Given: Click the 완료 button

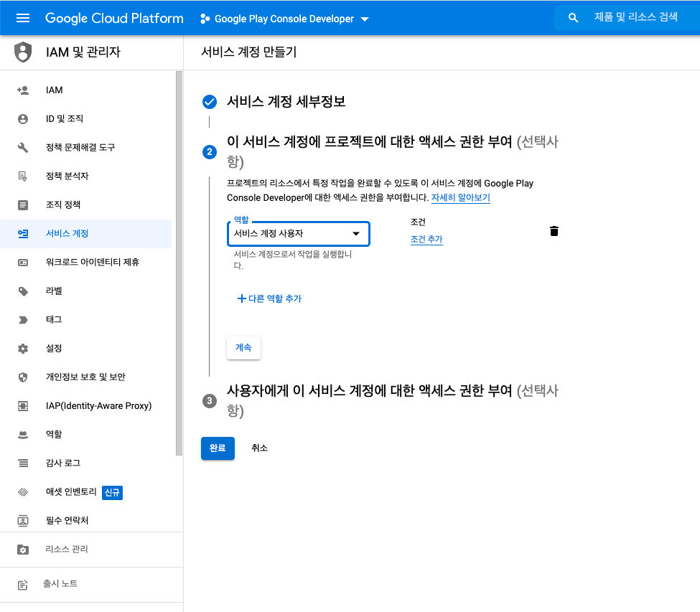Looking at the screenshot, I should [218, 448].
